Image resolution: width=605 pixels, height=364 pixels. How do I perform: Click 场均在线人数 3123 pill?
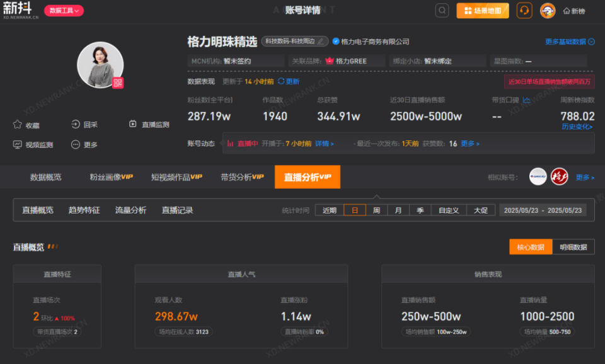183,332
